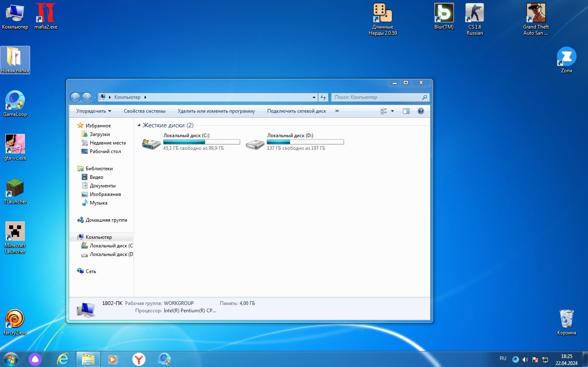The height and width of the screenshot is (367, 588).
Task: Select the Длинные Нарды 2.0.59 shortcut
Action: [383, 20]
